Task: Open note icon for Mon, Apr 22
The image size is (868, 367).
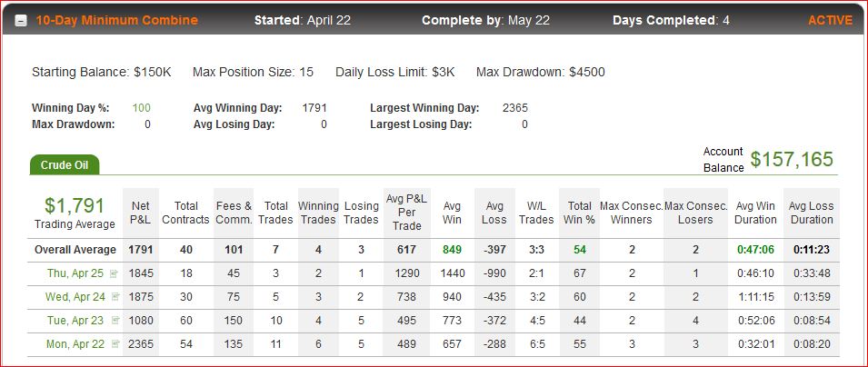Action: click(115, 343)
